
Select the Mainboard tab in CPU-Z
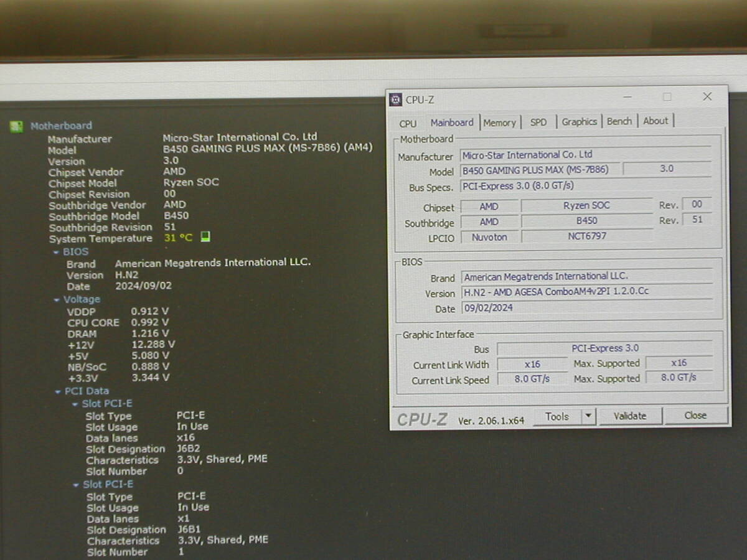[452, 123]
